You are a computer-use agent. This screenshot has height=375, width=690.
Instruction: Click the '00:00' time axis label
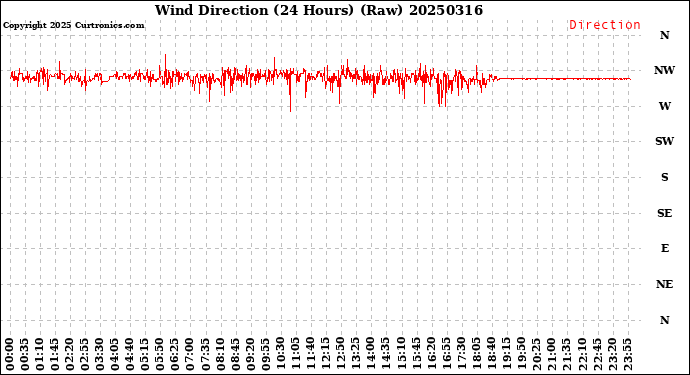point(10,355)
